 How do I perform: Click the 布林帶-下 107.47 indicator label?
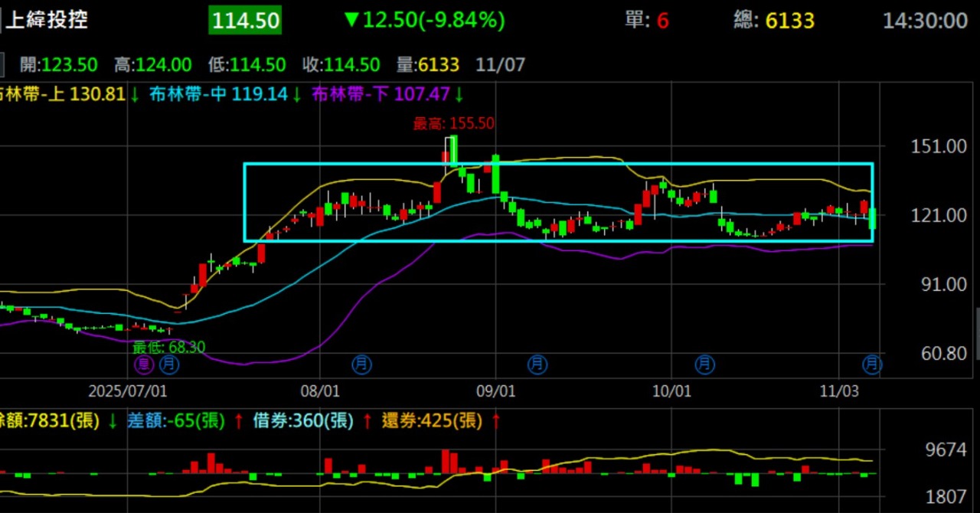point(381,95)
